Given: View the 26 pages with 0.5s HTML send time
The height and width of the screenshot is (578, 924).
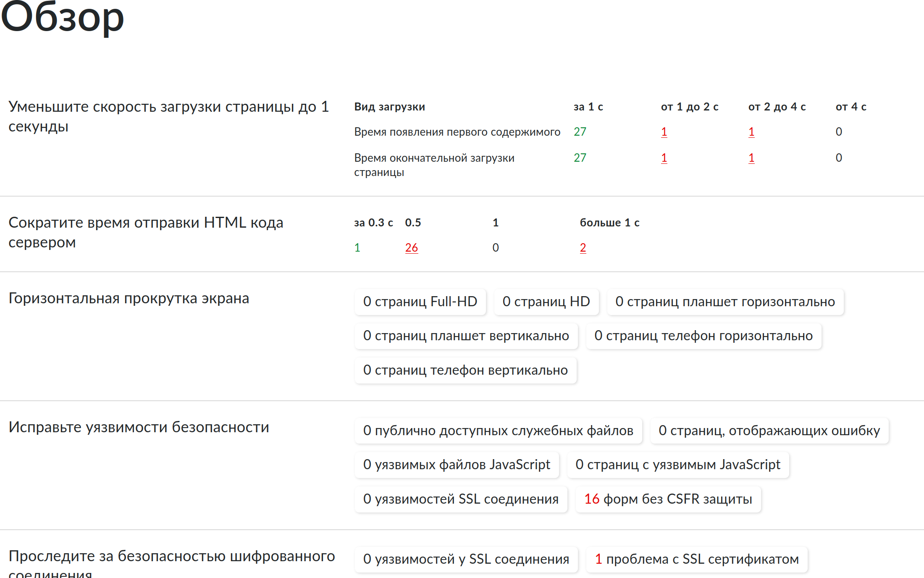Looking at the screenshot, I should point(412,248).
